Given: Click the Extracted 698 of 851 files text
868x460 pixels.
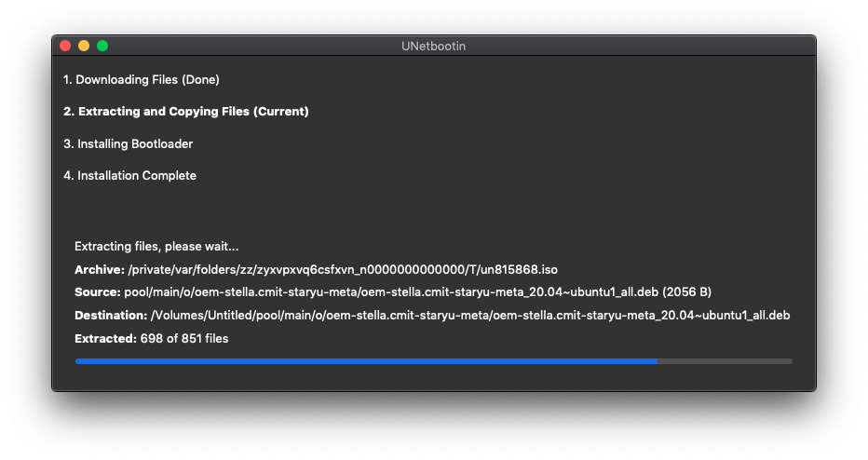Looking at the screenshot, I should (x=151, y=339).
